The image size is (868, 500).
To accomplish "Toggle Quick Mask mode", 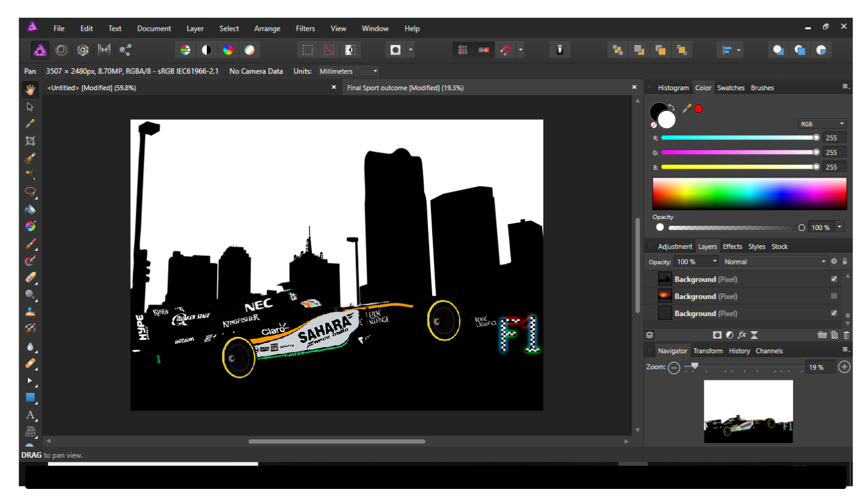I will coord(395,50).
